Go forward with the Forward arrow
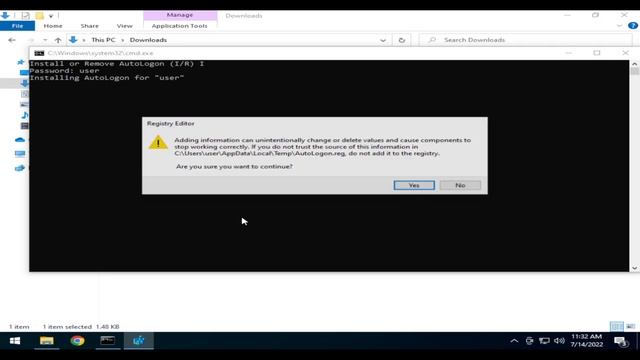The height and width of the screenshot is (360, 640). click(x=31, y=40)
